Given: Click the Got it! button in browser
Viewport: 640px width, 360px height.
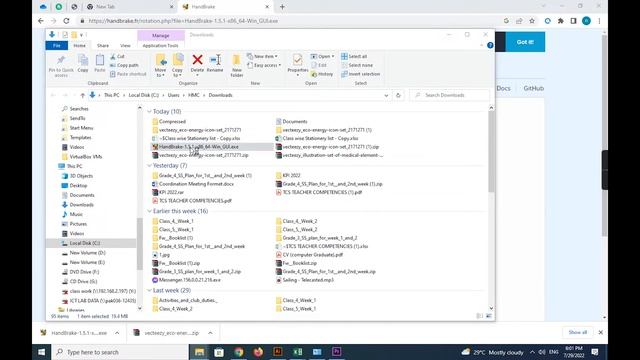Looking at the screenshot, I should point(525,42).
